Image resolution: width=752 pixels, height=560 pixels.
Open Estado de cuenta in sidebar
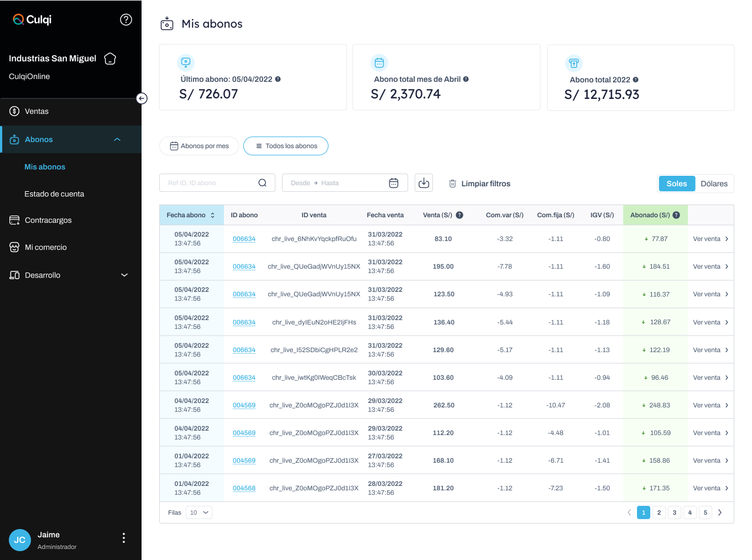pyautogui.click(x=54, y=194)
